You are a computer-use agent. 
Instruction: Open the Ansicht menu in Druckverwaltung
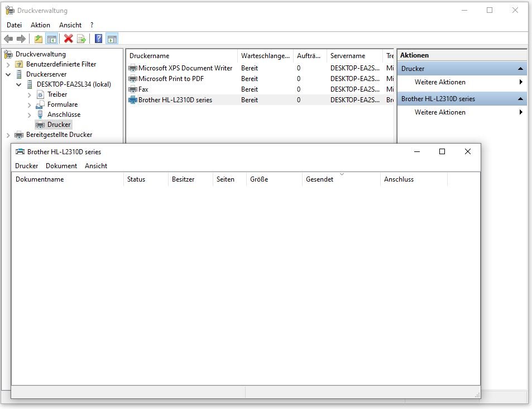click(70, 25)
